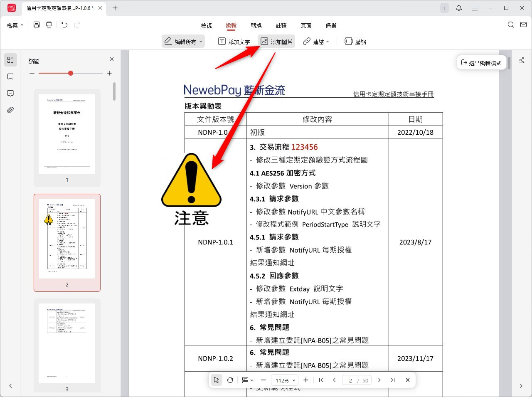The width and height of the screenshot is (532, 397).
Task: Switch to the 轉換 tab
Action: [x=256, y=25]
